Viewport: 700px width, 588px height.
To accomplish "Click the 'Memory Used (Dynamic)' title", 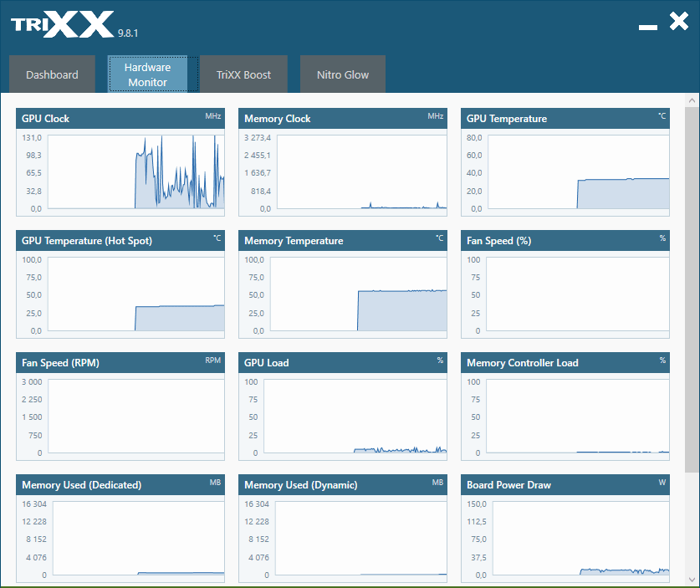I will tap(301, 485).
